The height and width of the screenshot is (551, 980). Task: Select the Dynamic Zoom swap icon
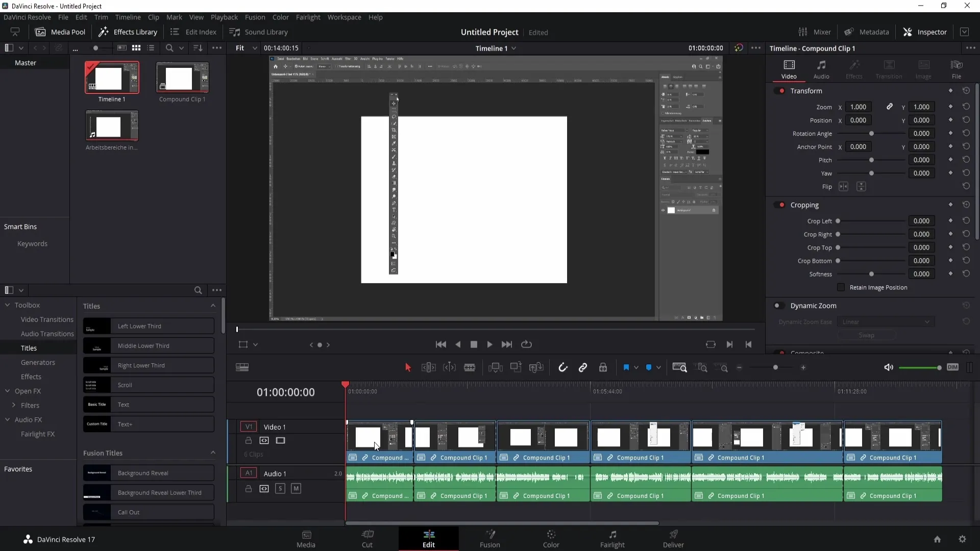(x=867, y=335)
